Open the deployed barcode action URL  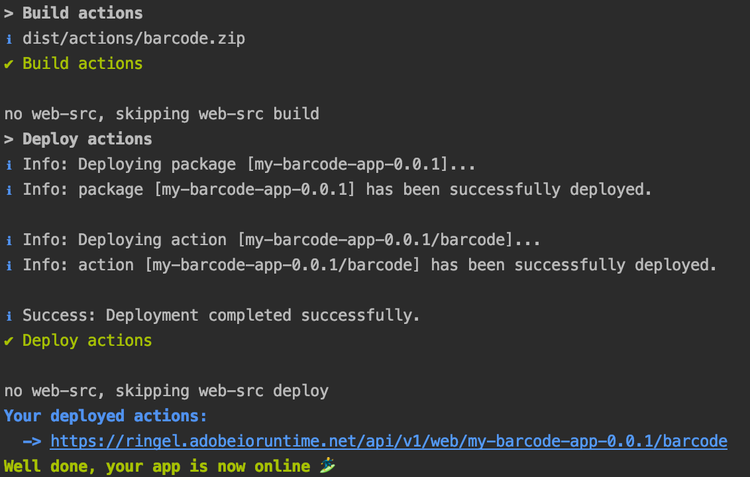pyautogui.click(x=388, y=441)
